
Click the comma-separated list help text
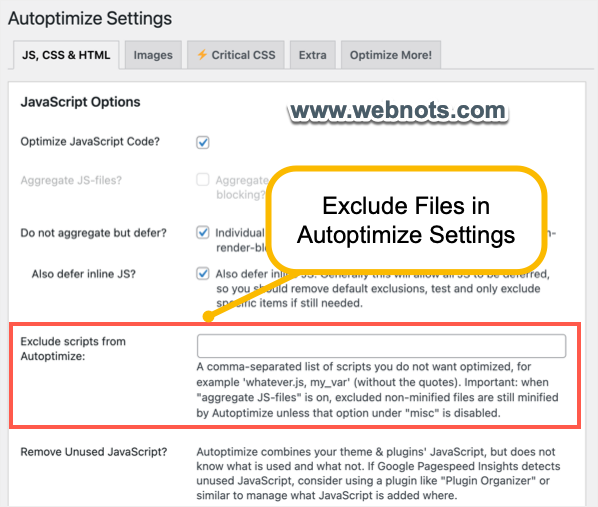[378, 390]
